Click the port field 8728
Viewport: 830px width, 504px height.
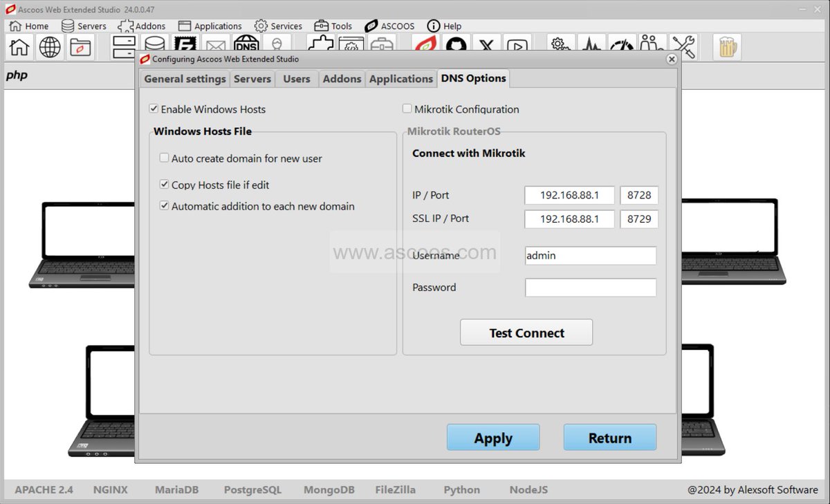(x=639, y=195)
